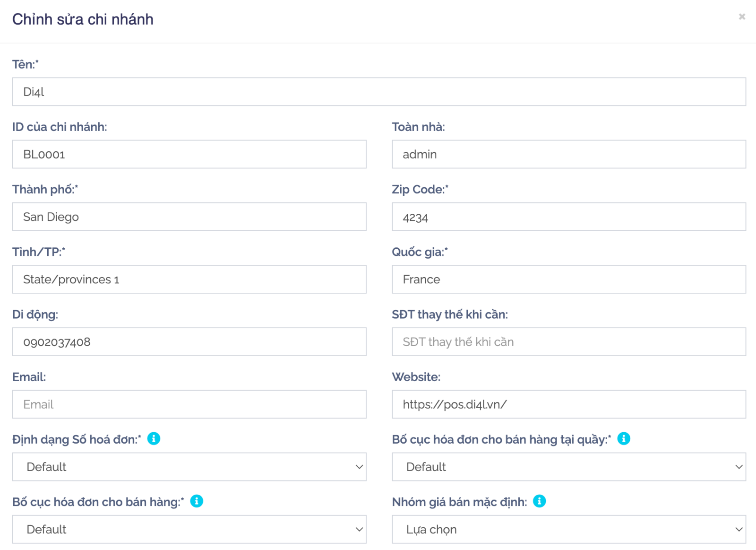The height and width of the screenshot is (550, 756).
Task: Click the Zip Code input field
Action: (568, 217)
